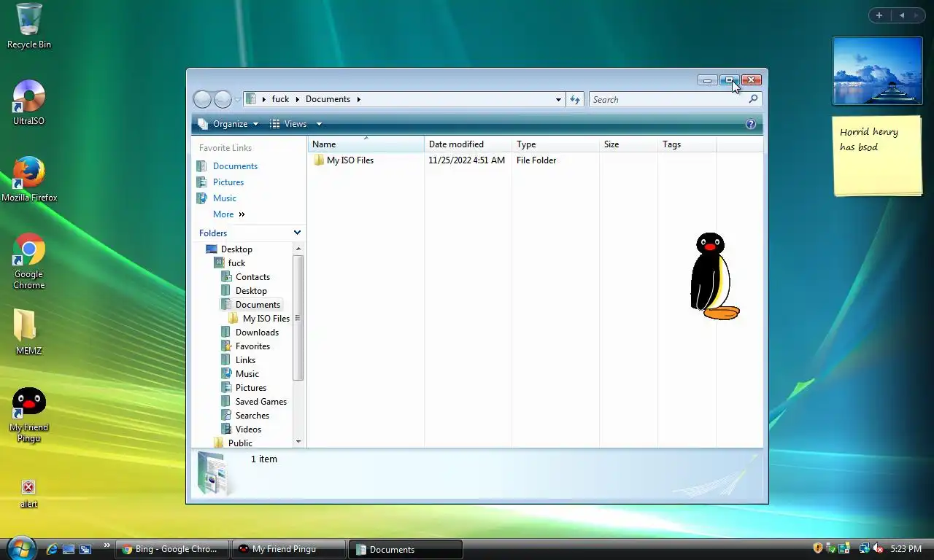Viewport: 934px width, 560px height.
Task: Sort by the Type column header
Action: 555,144
